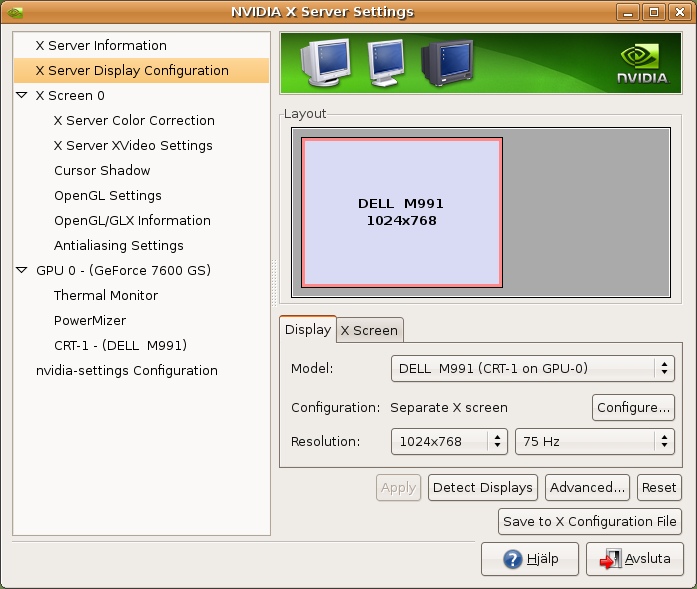This screenshot has height=589, width=697.
Task: Click the NVIDIA title bar app icon
Action: click(x=15, y=12)
